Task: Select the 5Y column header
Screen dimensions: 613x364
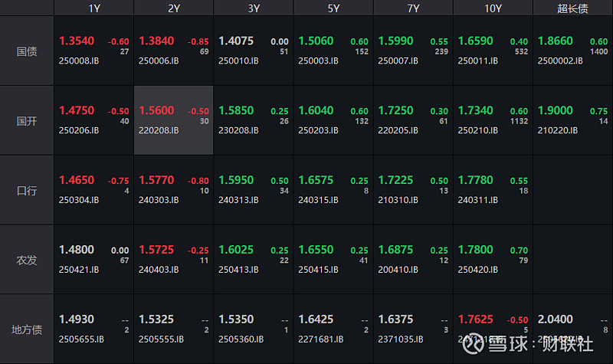Action: [333, 8]
